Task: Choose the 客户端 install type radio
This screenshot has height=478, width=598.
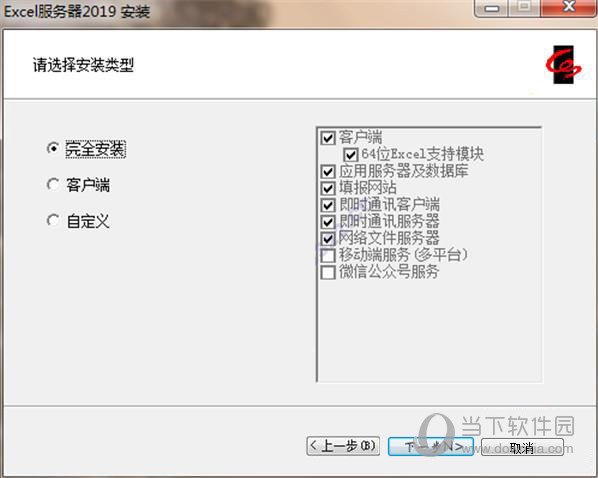Action: (53, 185)
